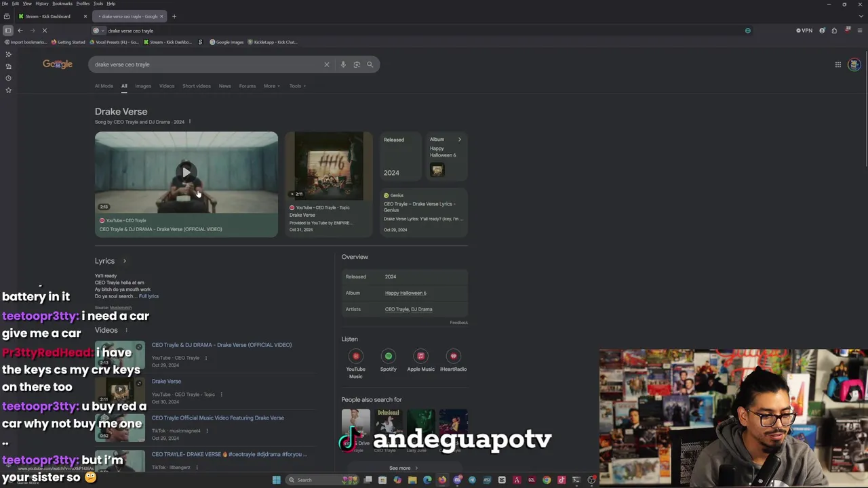Open the AI sparkle icon in sidebar
The height and width of the screenshot is (488, 868).
click(x=8, y=54)
